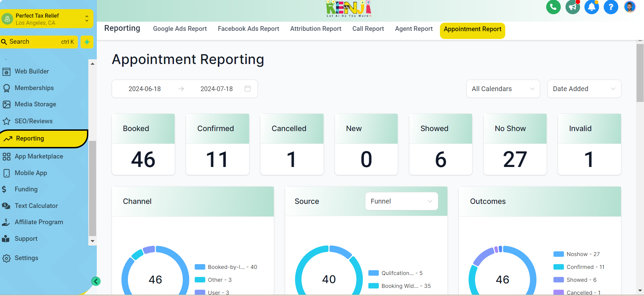Click the green phone call icon
The width and height of the screenshot is (644, 296).
[x=553, y=7]
